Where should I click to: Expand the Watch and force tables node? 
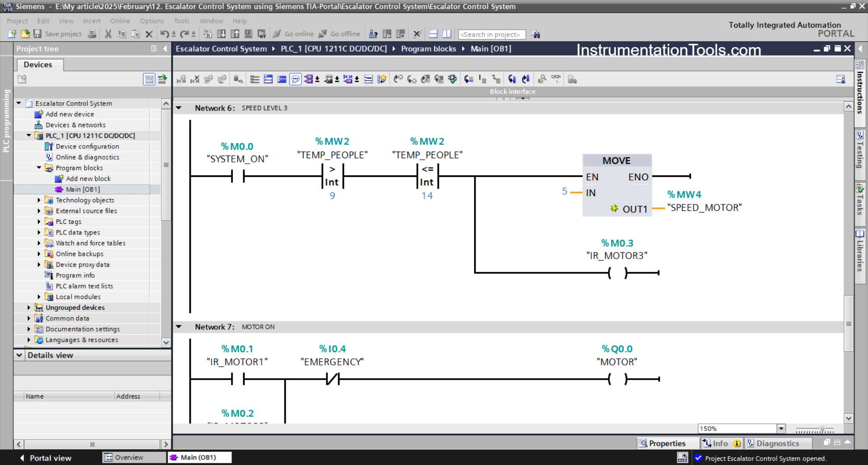[x=39, y=243]
